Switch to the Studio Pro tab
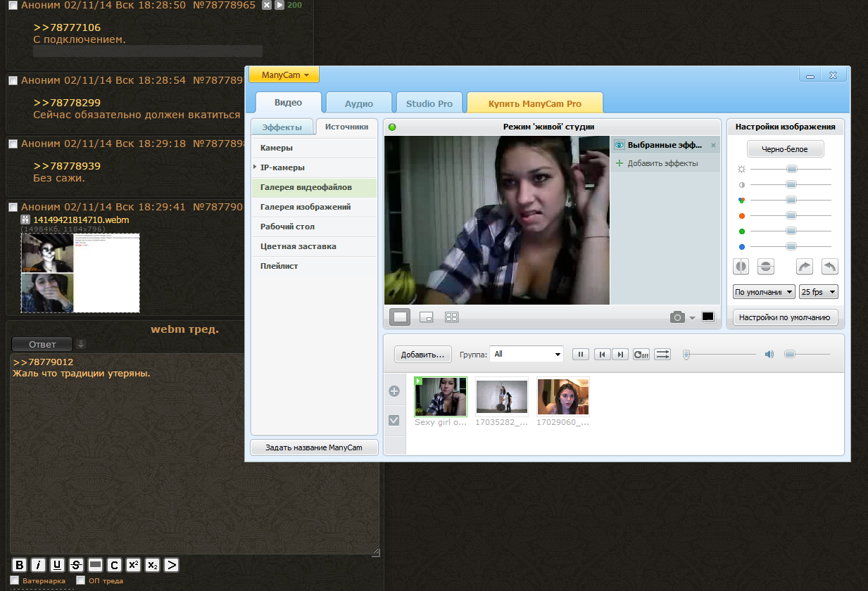This screenshot has height=591, width=868. 429,103
